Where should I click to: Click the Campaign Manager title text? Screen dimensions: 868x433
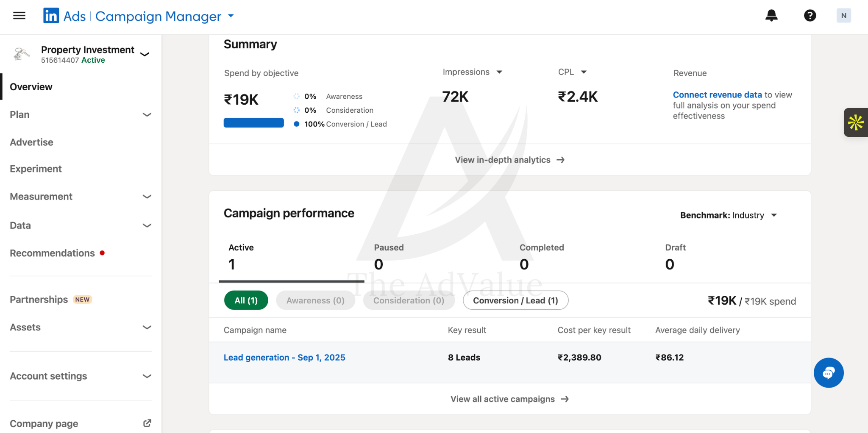(158, 16)
